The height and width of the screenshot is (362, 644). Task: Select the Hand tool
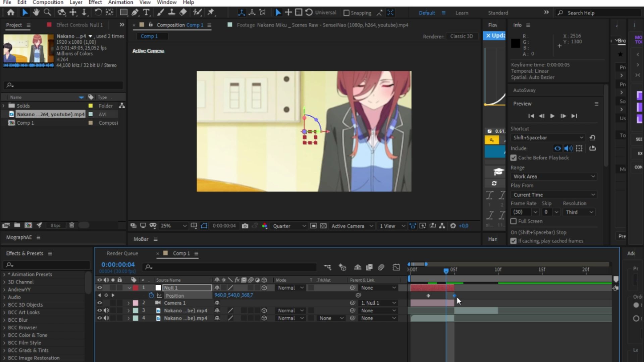pos(36,13)
